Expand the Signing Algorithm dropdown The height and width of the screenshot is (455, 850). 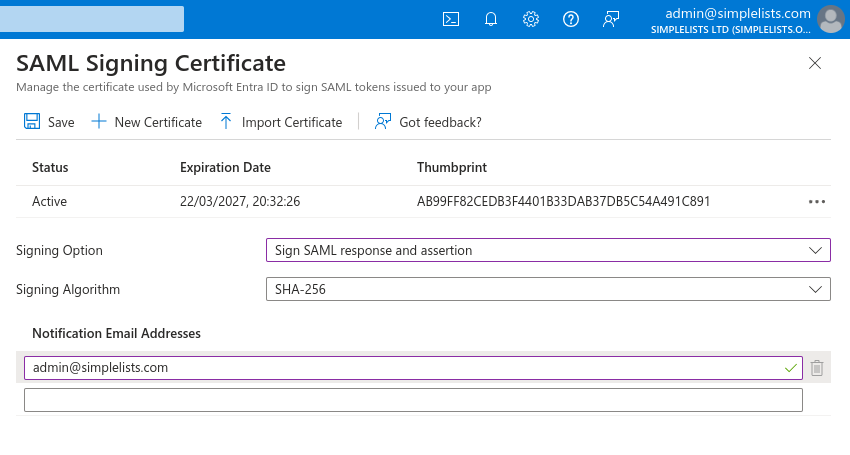(x=548, y=289)
